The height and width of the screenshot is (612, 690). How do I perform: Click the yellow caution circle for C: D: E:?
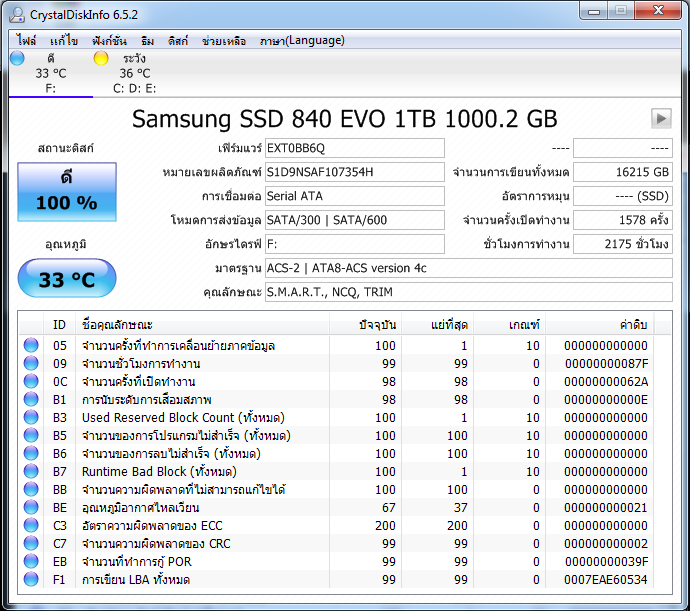[x=101, y=58]
